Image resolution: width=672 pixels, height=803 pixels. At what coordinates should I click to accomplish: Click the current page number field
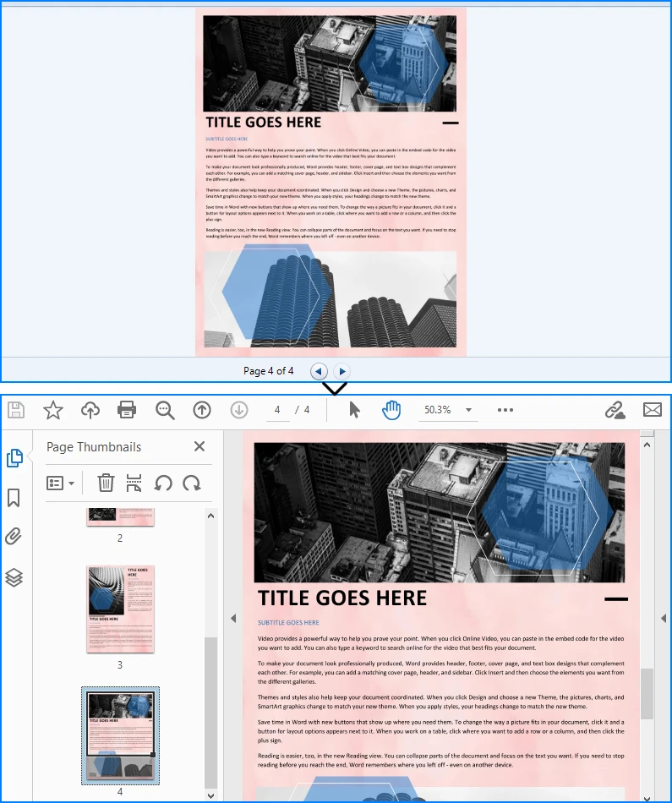coord(277,410)
